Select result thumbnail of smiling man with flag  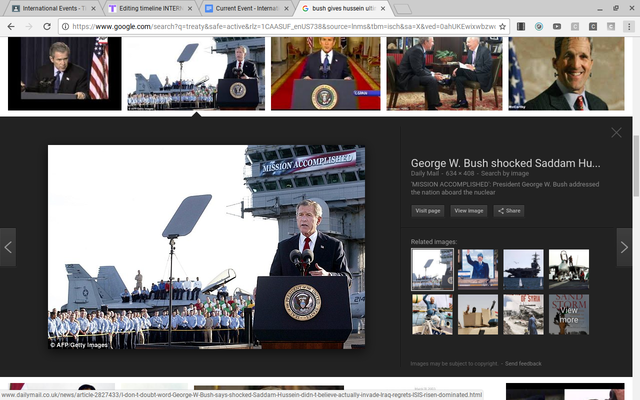(566, 73)
